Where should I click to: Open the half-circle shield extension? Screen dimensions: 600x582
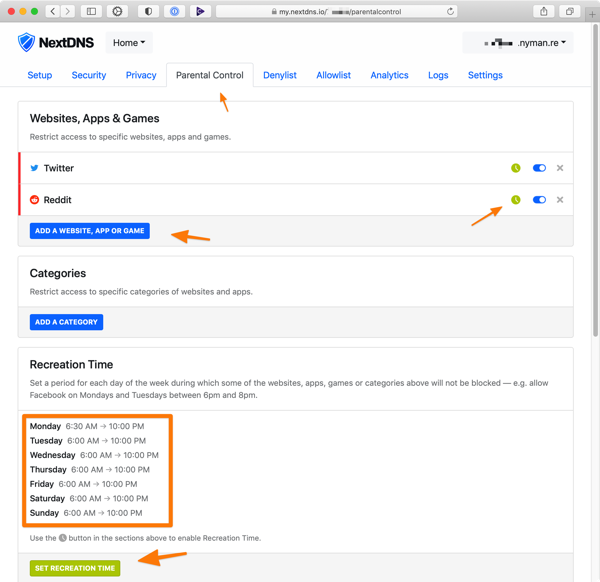click(x=148, y=11)
